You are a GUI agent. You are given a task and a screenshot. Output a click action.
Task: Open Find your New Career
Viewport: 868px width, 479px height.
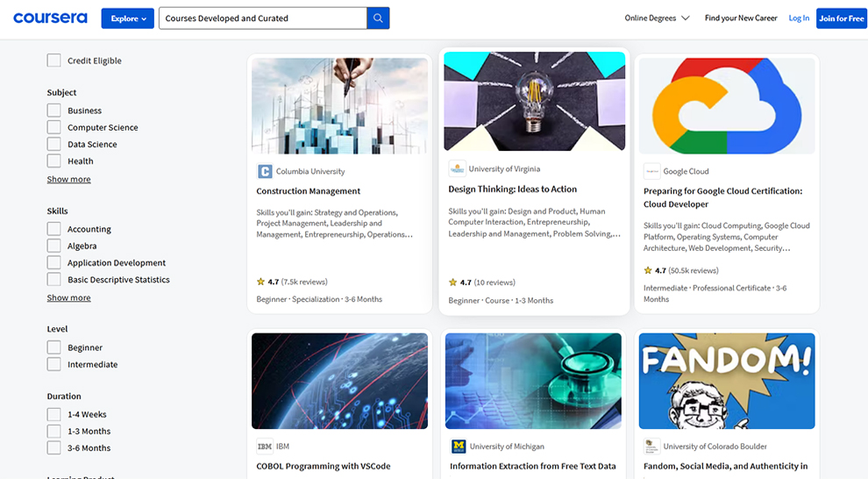(741, 18)
